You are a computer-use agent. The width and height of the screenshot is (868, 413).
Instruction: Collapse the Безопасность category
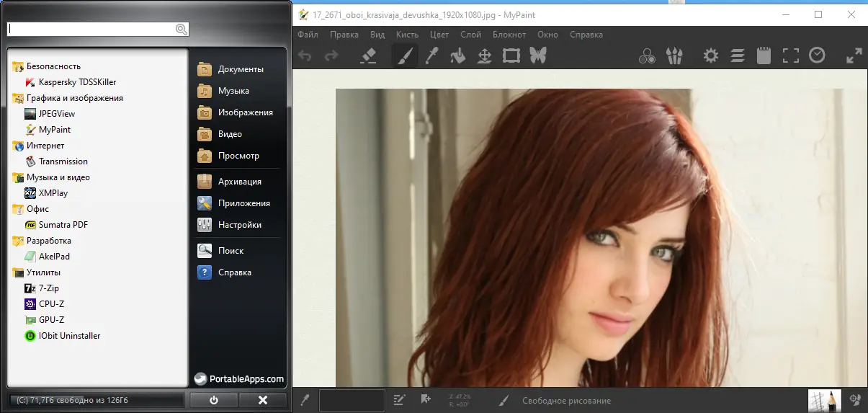point(53,66)
